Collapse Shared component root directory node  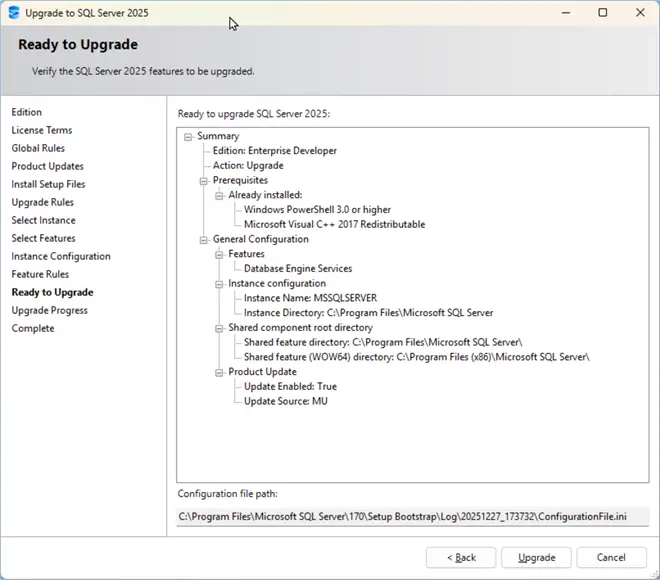coord(219,328)
